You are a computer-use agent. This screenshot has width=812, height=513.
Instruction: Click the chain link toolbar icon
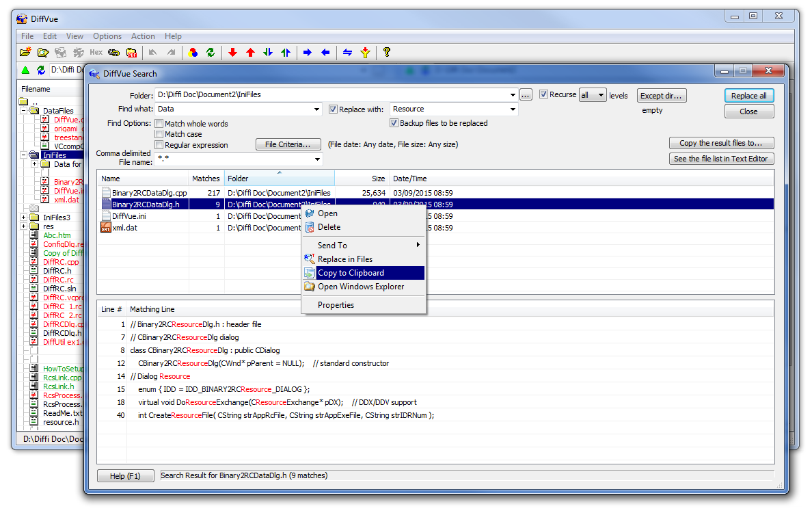(x=114, y=53)
